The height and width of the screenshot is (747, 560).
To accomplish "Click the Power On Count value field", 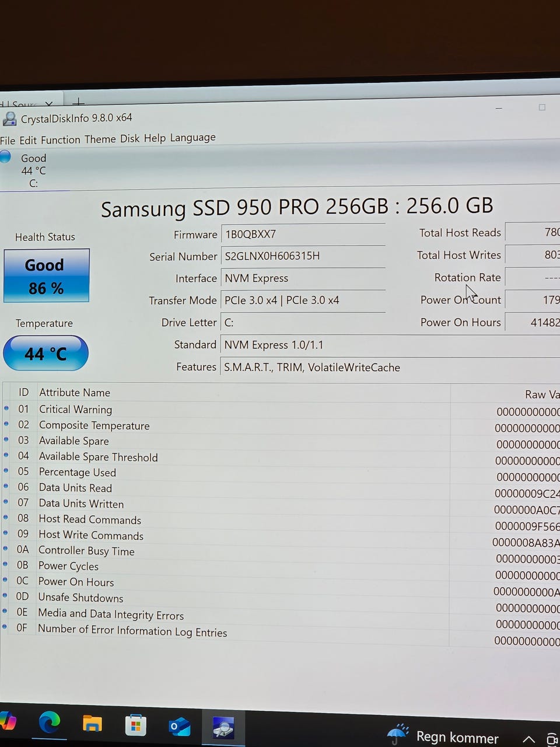I will point(533,300).
